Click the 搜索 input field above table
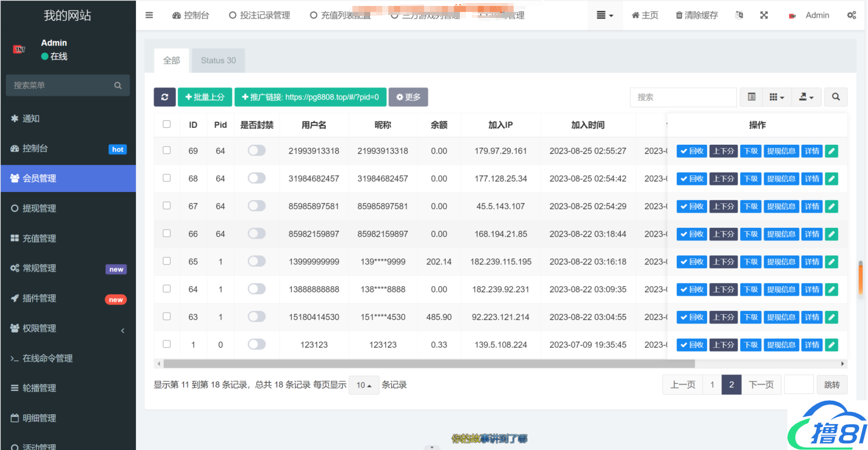This screenshot has height=450, width=868. 683,97
